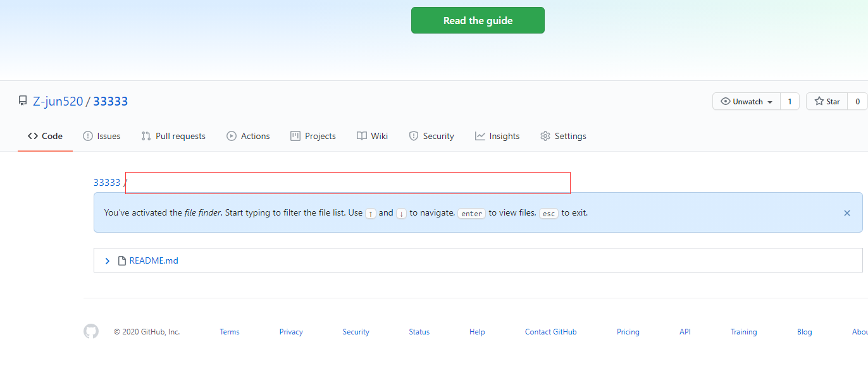Open the Z-jun520 owner profile link

(58, 101)
